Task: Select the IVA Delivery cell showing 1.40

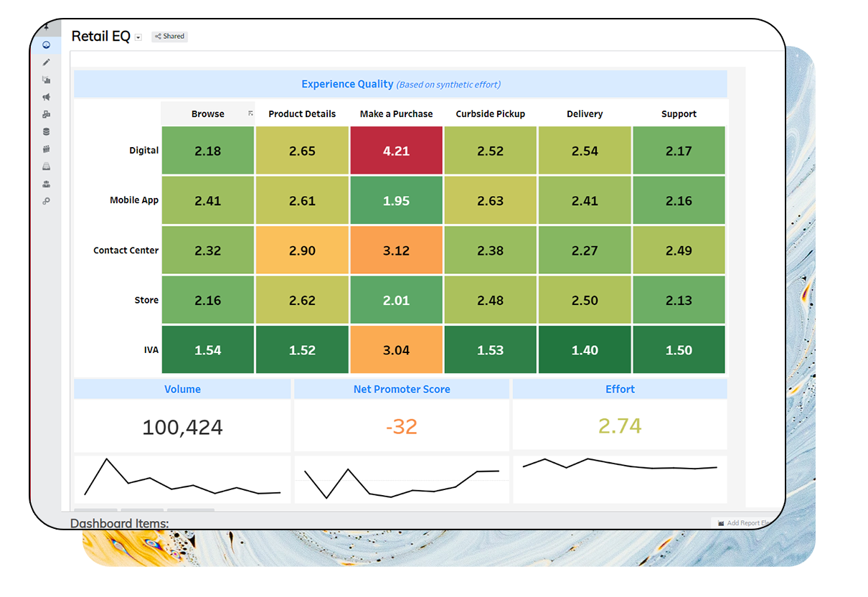Action: click(585, 349)
